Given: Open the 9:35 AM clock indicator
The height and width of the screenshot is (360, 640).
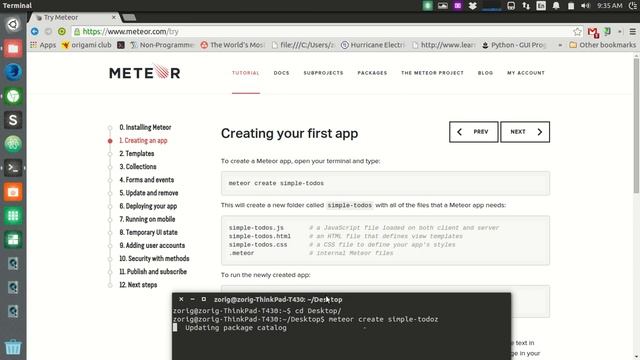Looking at the screenshot, I should coord(609,6).
